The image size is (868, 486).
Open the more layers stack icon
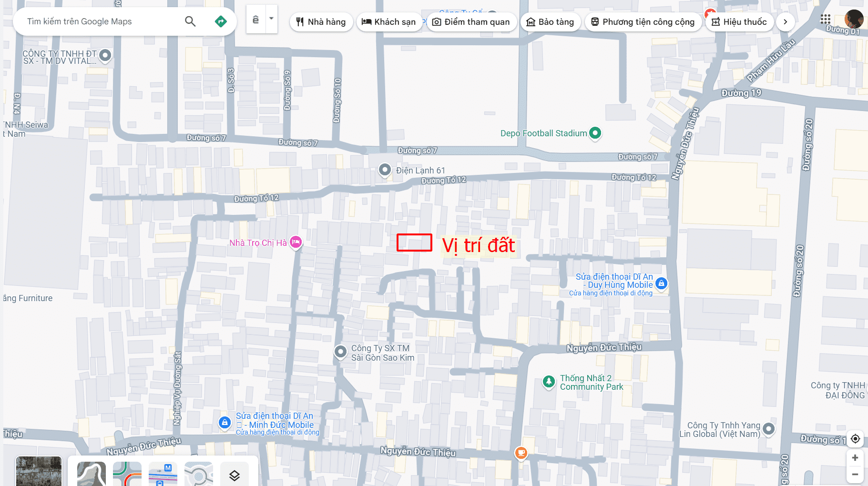(234, 475)
